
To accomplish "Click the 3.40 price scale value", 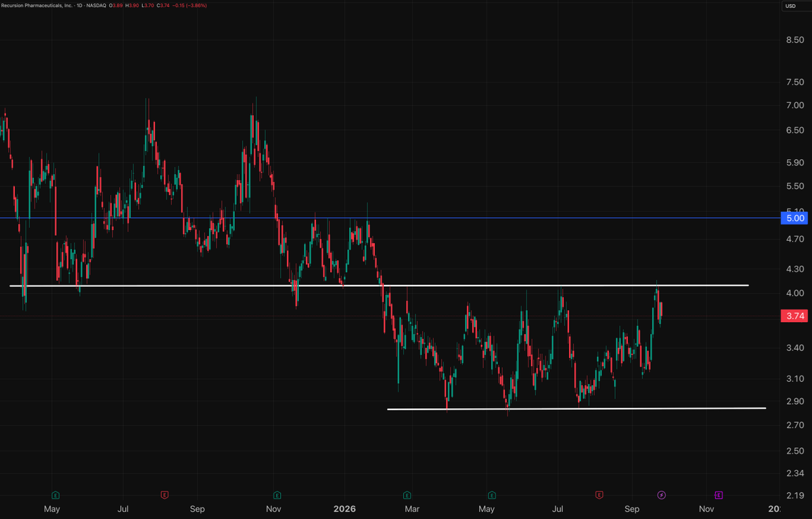I will (x=795, y=348).
